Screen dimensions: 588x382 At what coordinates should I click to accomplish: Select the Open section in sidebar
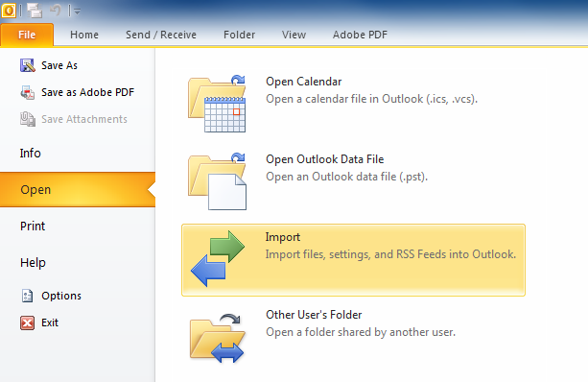[x=78, y=189]
